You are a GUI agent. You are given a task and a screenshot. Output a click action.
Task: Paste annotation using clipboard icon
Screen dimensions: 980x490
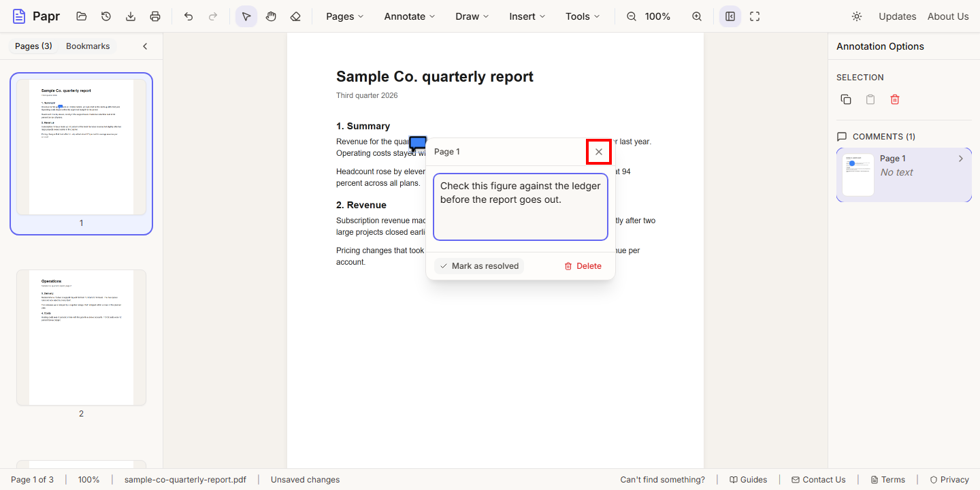point(870,99)
